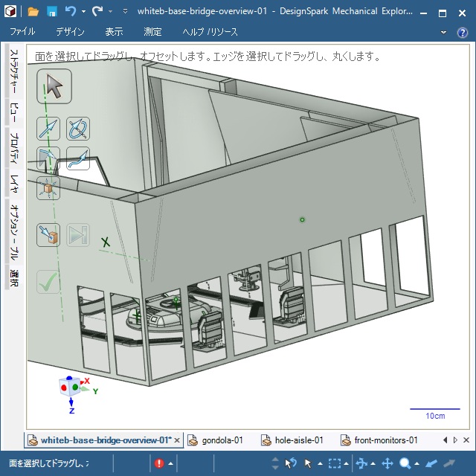Open the selection filter dropdown arrow
Screen dimensions: 476x476
tap(320, 463)
